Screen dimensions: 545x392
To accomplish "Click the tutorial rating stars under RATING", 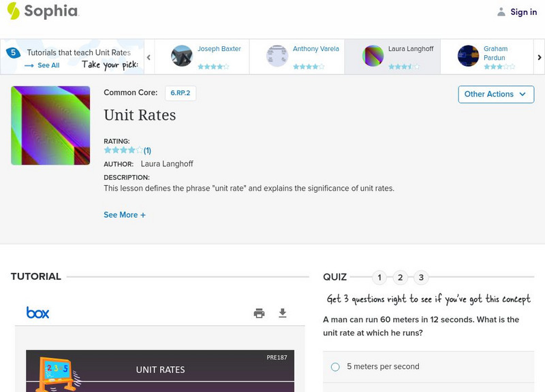I will coord(123,150).
